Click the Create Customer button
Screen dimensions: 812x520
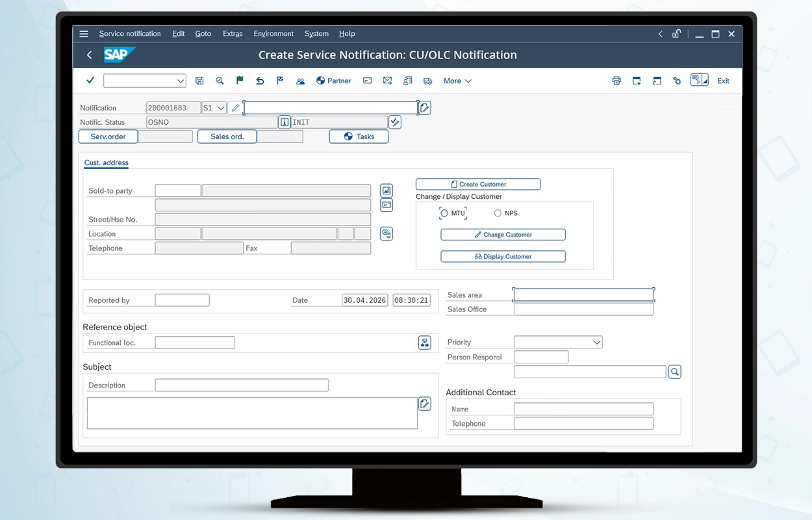[478, 184]
